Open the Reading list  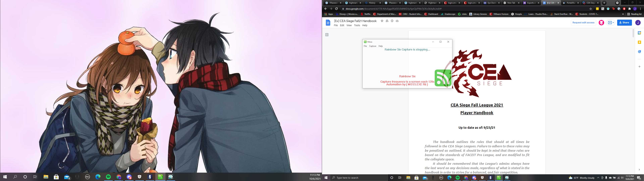click(634, 14)
